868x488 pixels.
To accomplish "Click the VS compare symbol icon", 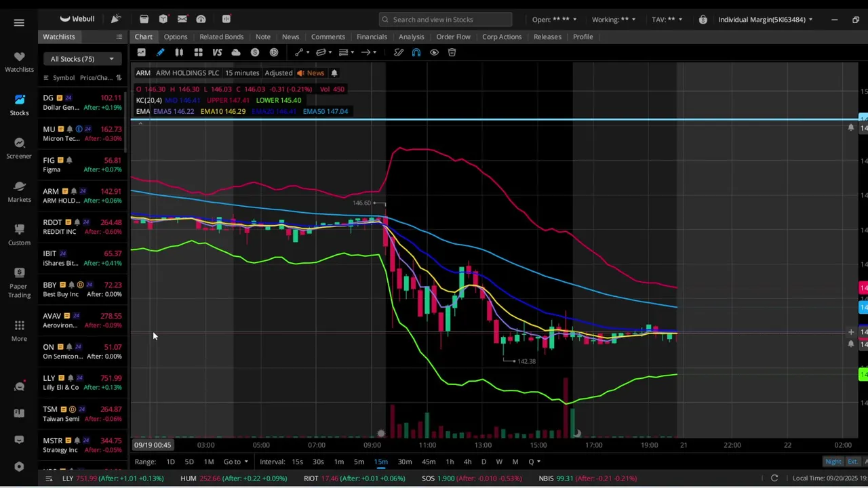I will [217, 52].
